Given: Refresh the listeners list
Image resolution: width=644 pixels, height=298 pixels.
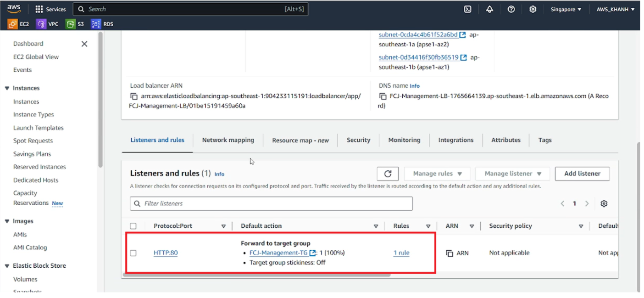Looking at the screenshot, I should (x=388, y=174).
